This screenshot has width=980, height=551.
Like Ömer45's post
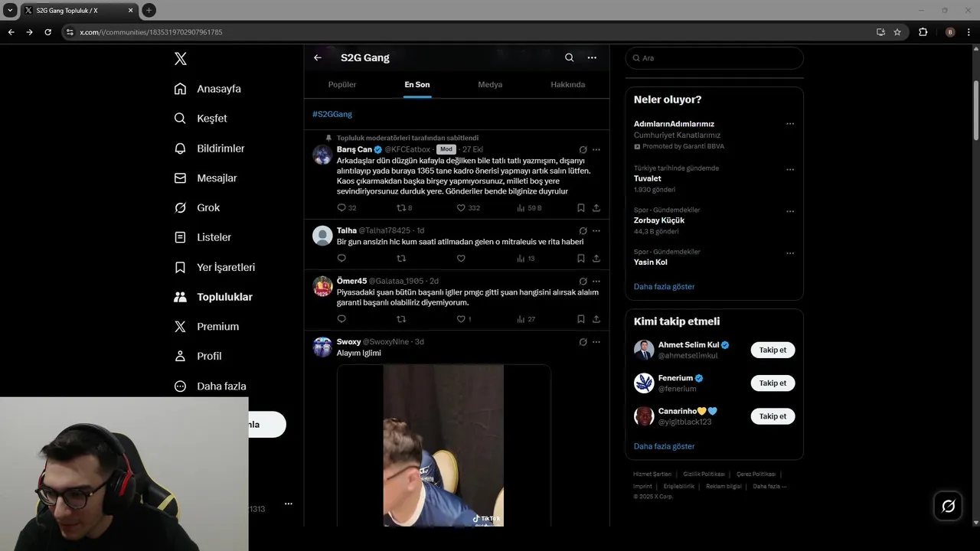(x=461, y=319)
